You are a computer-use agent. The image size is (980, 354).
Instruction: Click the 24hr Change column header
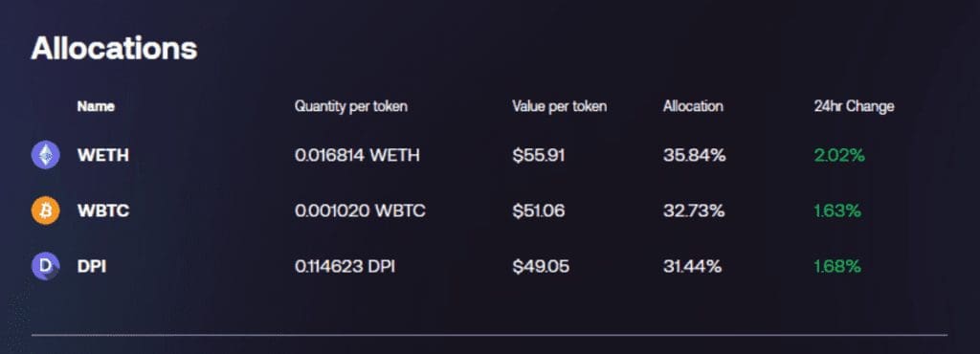pos(854,107)
